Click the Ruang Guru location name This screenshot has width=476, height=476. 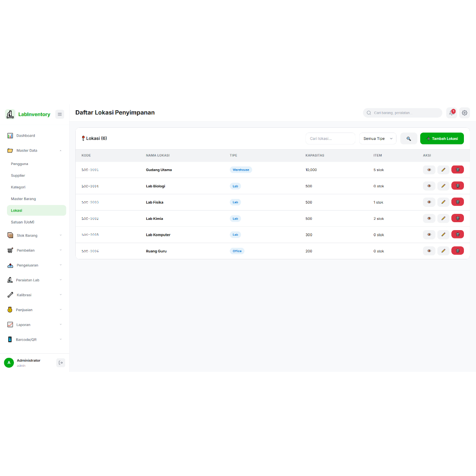click(x=156, y=251)
